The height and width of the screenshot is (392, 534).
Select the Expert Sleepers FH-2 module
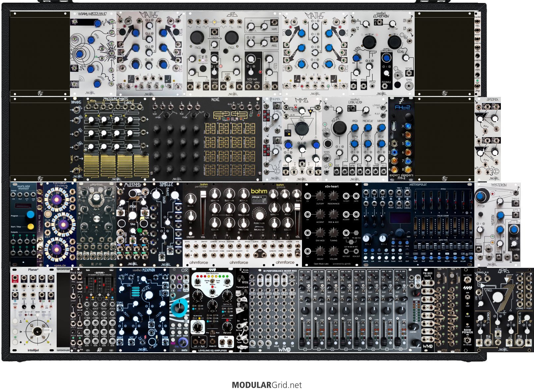pyautogui.click(x=401, y=139)
